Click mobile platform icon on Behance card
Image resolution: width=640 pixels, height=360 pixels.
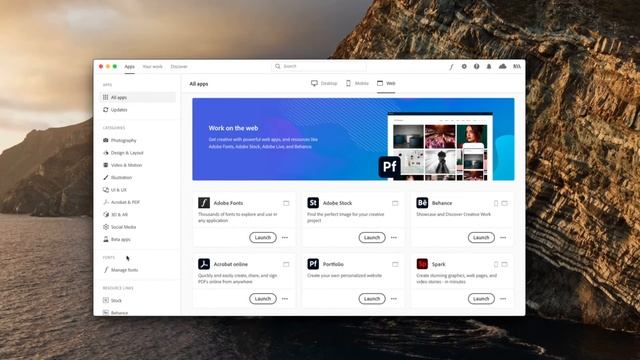tap(496, 203)
